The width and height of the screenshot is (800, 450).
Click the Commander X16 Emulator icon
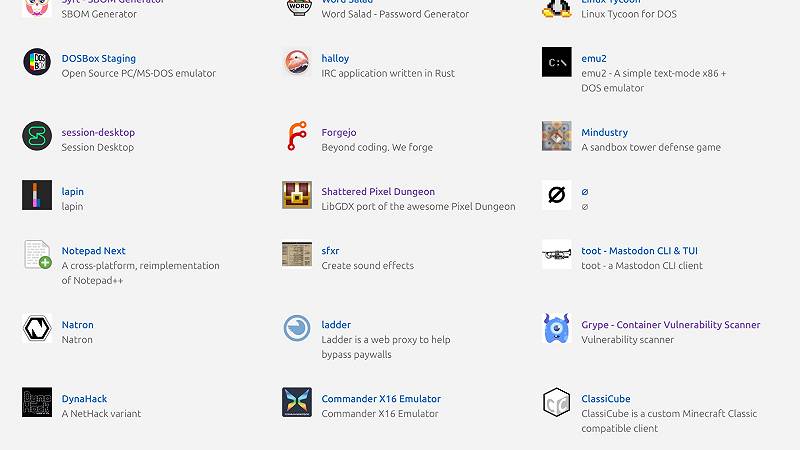point(297,402)
